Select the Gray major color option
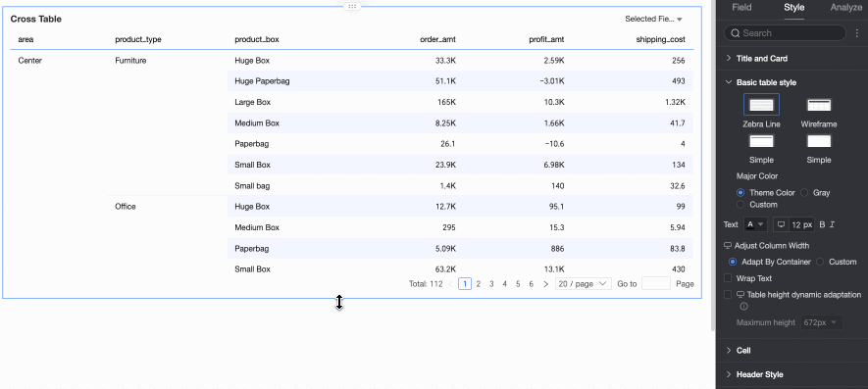868x389 pixels. click(x=804, y=193)
